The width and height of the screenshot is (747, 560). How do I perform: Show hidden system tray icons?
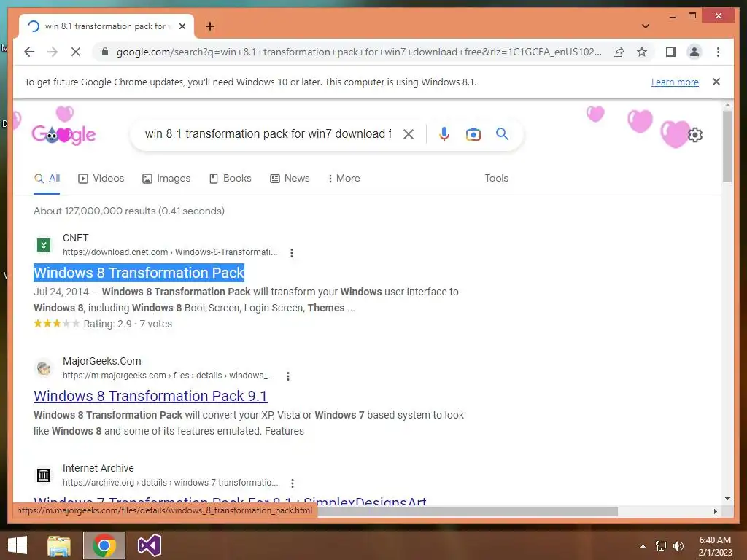pyautogui.click(x=643, y=546)
